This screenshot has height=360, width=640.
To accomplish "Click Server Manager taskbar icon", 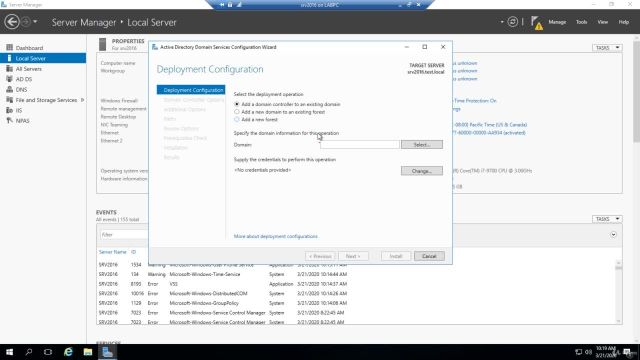I will point(107,352).
